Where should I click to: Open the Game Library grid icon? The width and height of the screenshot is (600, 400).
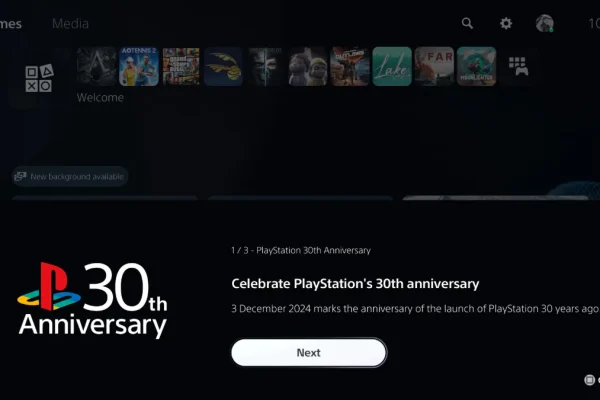coord(518,66)
